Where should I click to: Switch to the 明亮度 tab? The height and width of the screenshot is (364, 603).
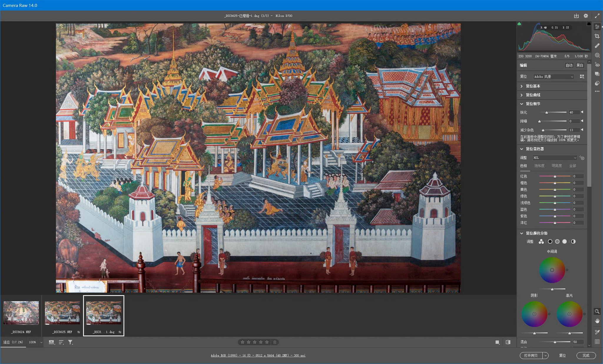pos(556,166)
